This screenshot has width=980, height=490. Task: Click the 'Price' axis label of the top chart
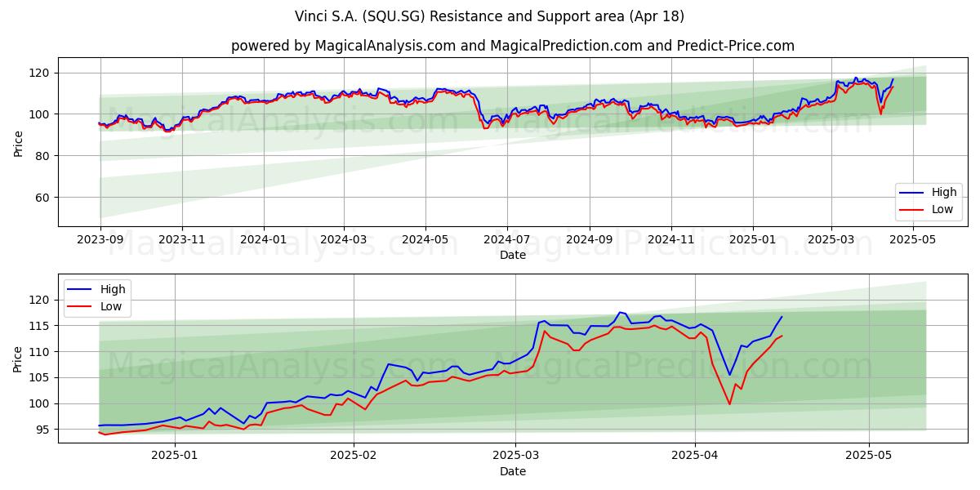point(19,143)
